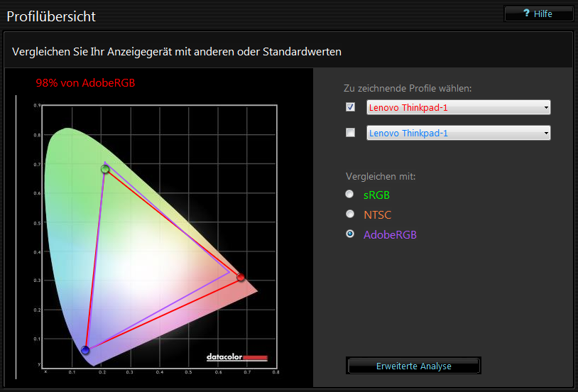The image size is (578, 392).
Task: Select the sRGB comparison radio button
Action: click(x=349, y=194)
